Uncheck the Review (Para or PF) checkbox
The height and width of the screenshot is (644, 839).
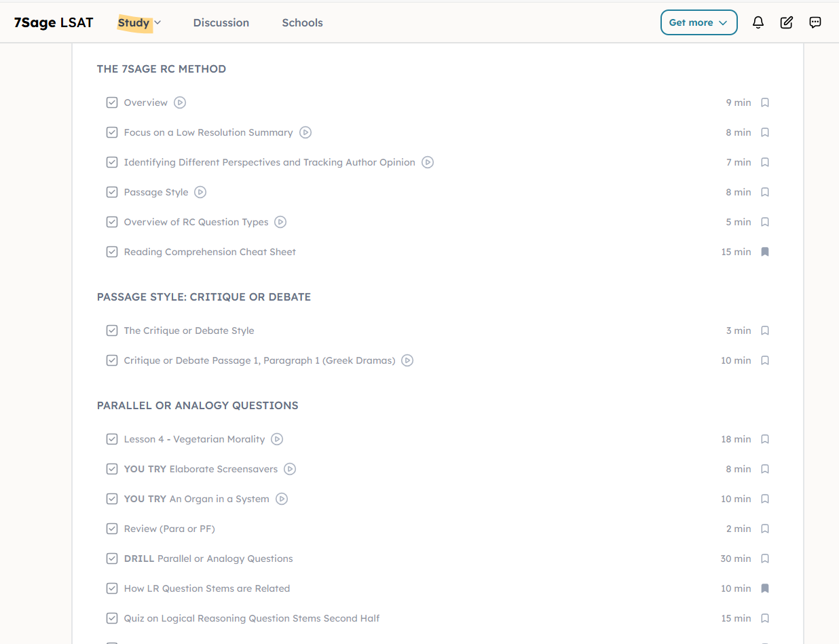(x=112, y=529)
